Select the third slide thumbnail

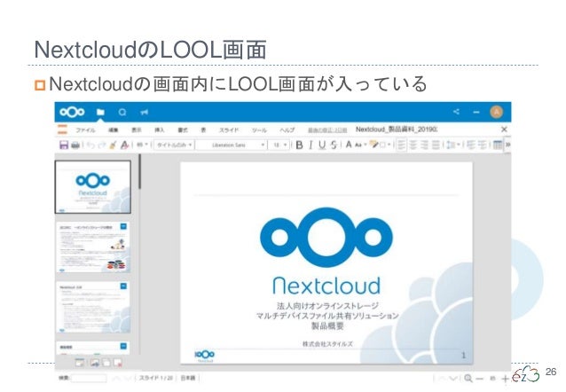[93, 307]
